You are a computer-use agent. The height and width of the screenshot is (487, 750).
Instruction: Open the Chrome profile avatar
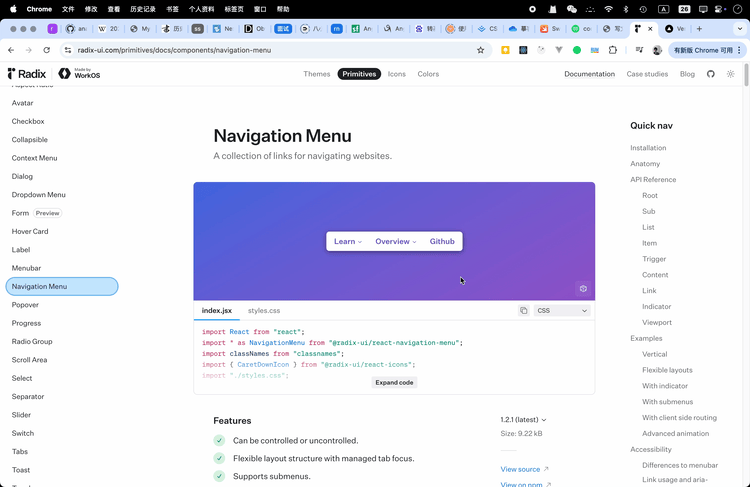(x=657, y=50)
